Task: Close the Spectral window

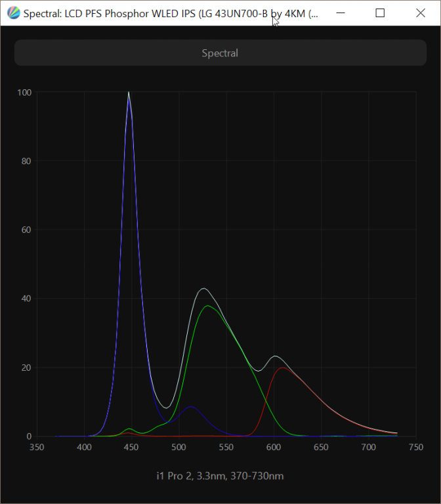Action: (421, 13)
